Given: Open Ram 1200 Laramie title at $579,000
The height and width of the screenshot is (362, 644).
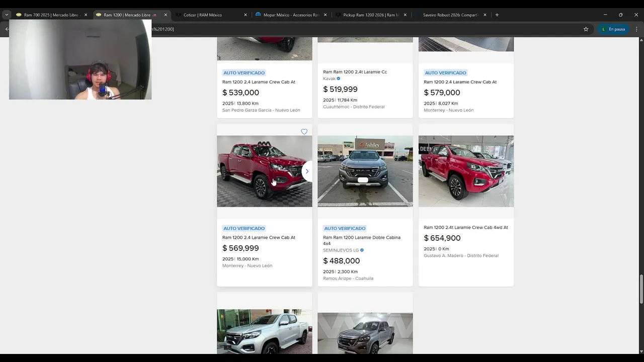Looking at the screenshot, I should coord(460,82).
